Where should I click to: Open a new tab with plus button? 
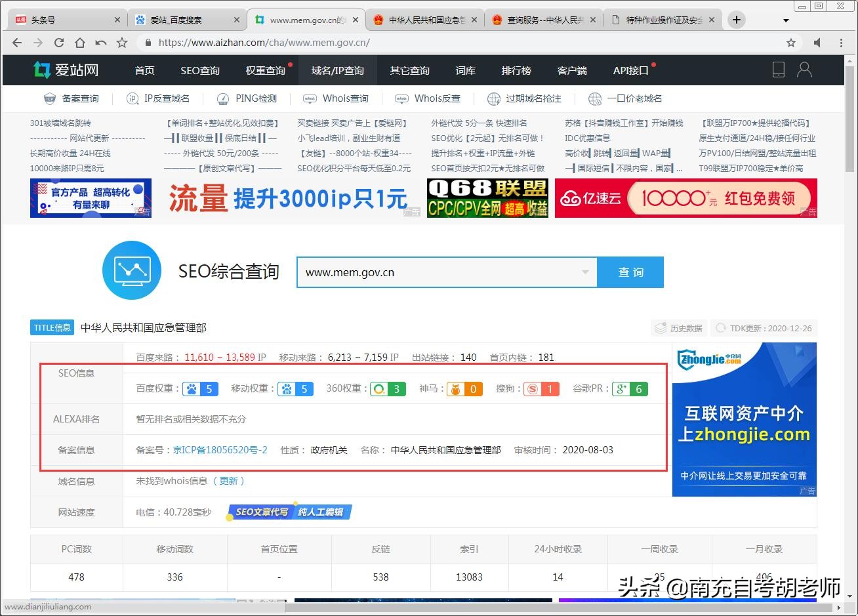click(x=737, y=20)
